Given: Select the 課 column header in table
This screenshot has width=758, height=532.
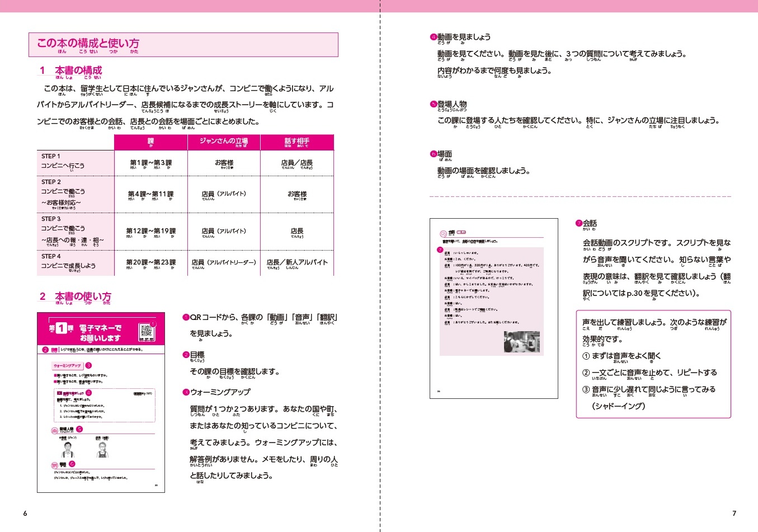Looking at the screenshot, I should coord(151,142).
